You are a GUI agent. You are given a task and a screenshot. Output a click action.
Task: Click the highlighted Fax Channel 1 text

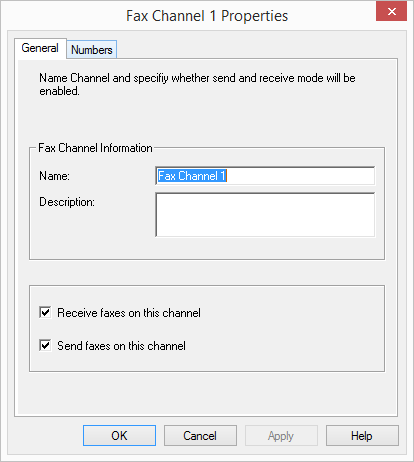[x=192, y=176]
